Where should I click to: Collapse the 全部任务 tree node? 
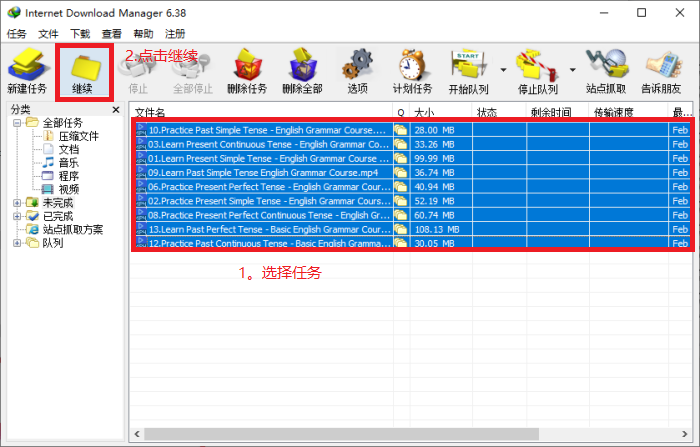click(17, 123)
